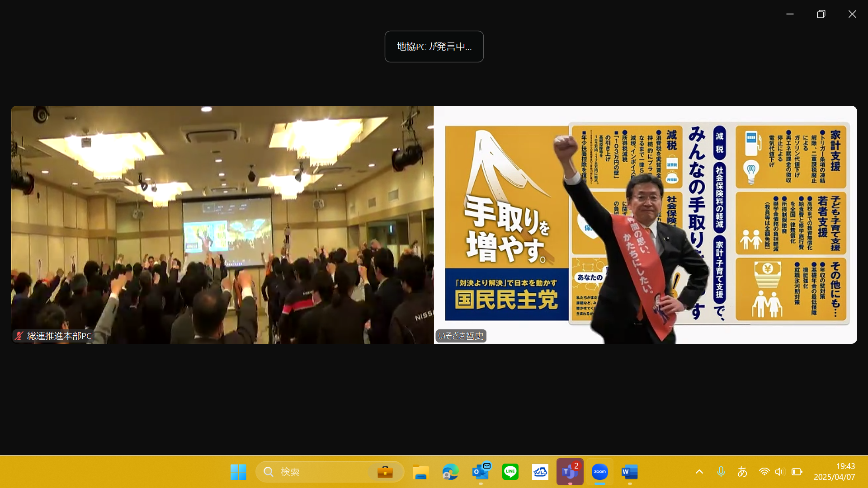
Task: Click the blue cloud app taskbar icon
Action: tap(540, 472)
